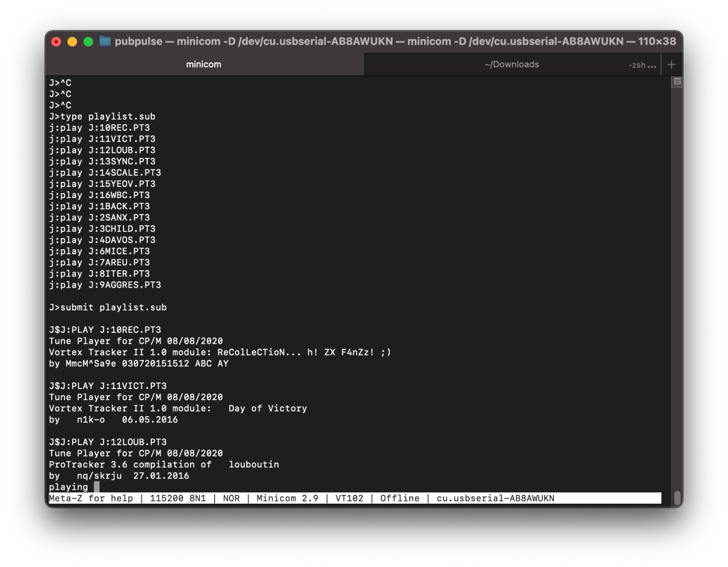Image resolution: width=728 pixels, height=567 pixels.
Task: Zoom the window with green button
Action: point(88,42)
